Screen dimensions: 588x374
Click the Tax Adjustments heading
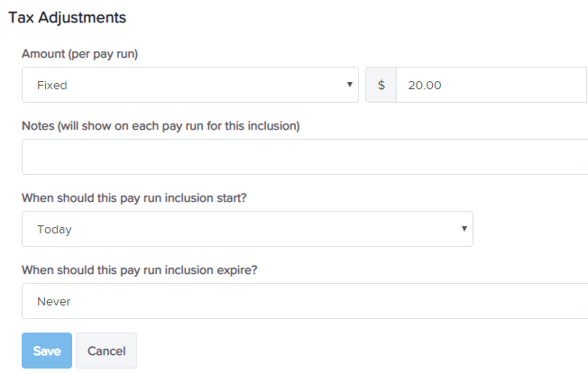(67, 18)
